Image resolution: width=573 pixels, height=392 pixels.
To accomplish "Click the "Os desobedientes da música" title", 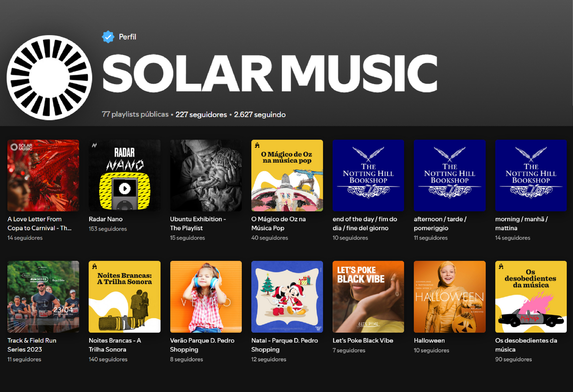I will pyautogui.click(x=526, y=345).
